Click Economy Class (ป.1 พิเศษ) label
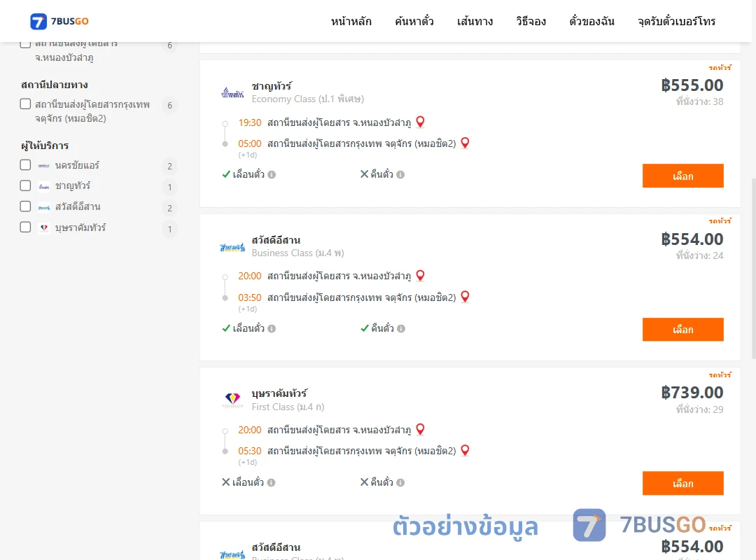 point(307,99)
